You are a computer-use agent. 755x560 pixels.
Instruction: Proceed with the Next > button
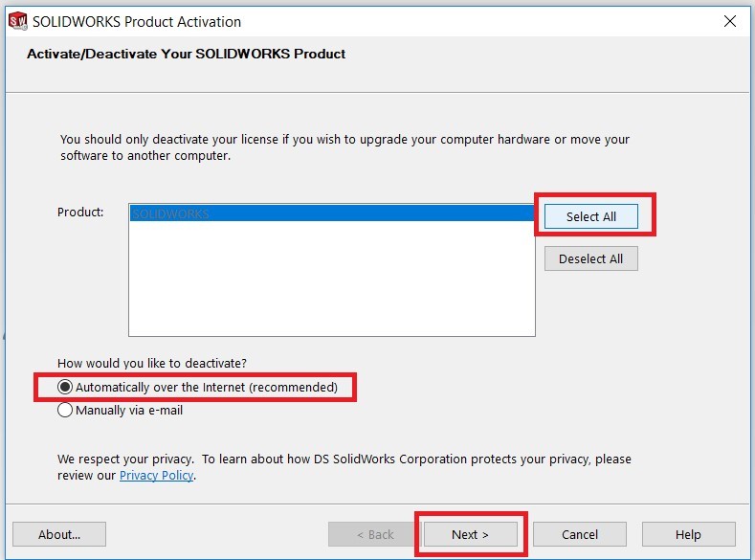pos(471,534)
